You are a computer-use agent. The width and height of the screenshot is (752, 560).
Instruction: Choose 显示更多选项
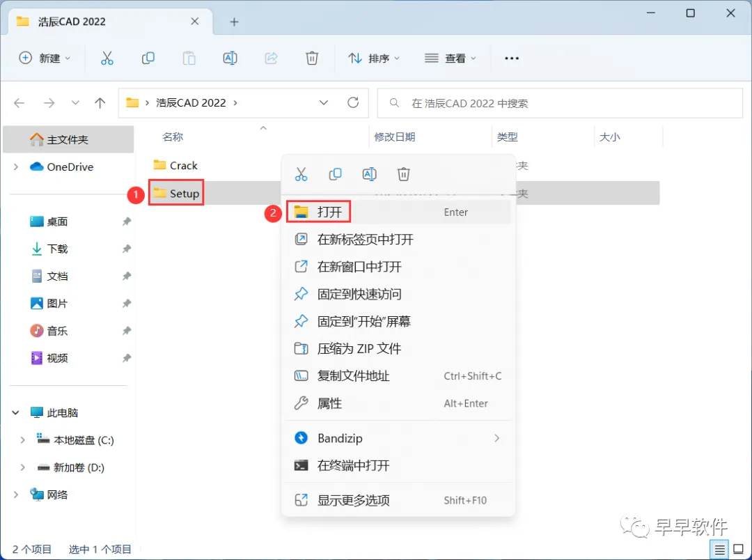click(x=398, y=501)
